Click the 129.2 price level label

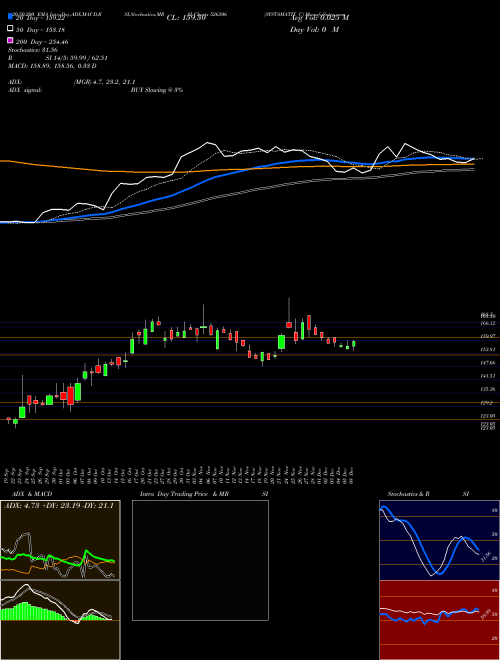[x=487, y=403]
